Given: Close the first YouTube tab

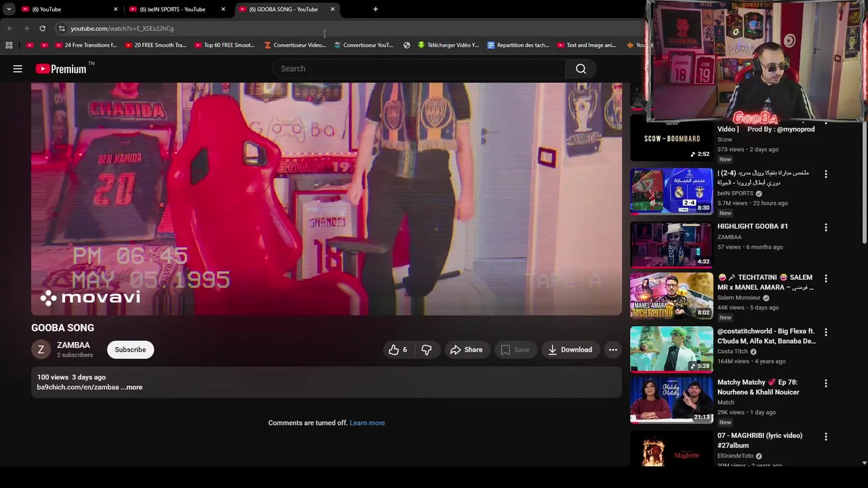Looking at the screenshot, I should [115, 9].
